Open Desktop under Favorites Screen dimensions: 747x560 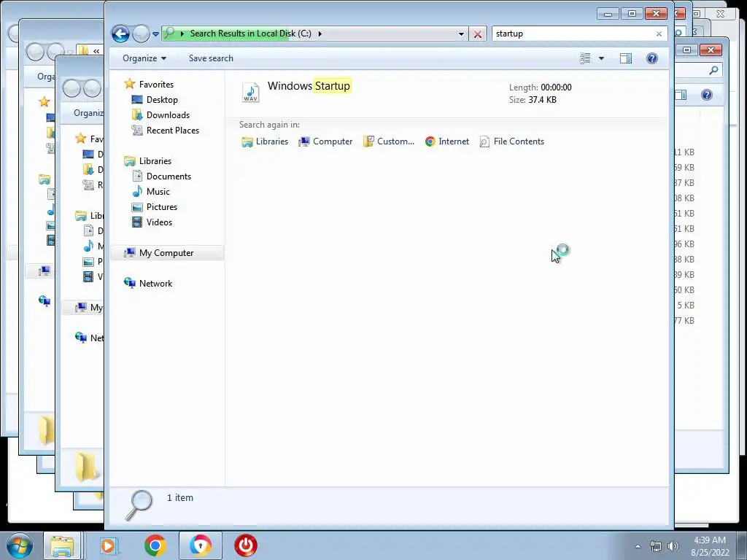[x=162, y=99]
